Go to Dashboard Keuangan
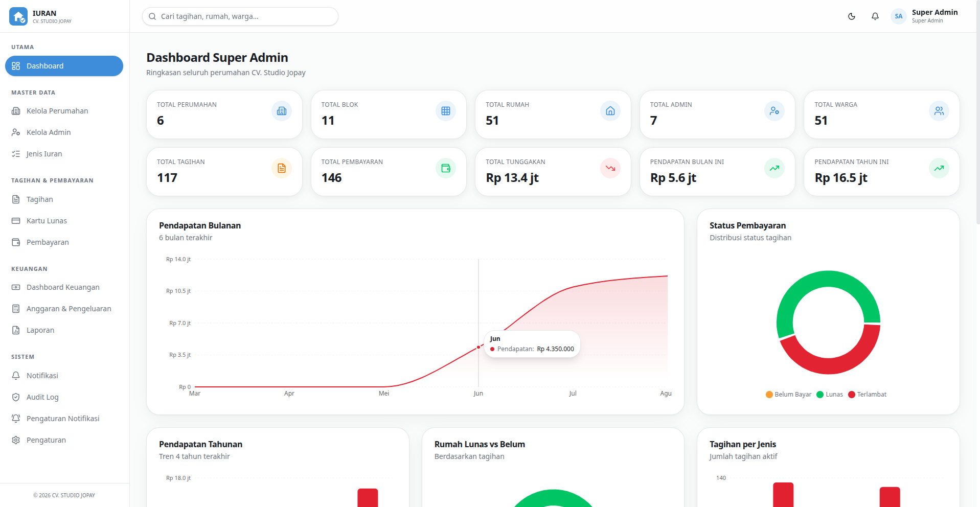980x507 pixels. (x=64, y=287)
